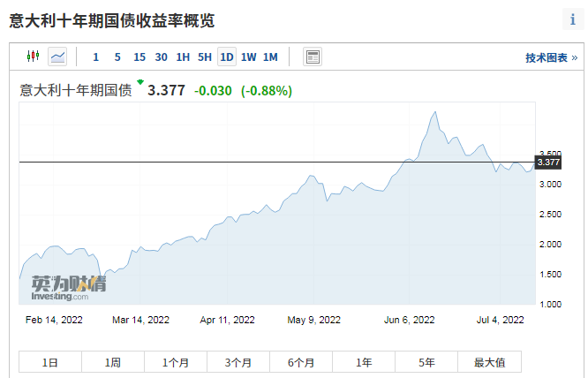This screenshot has width=588, height=378.
Task: Switch range to 最大值
Action: (489, 362)
